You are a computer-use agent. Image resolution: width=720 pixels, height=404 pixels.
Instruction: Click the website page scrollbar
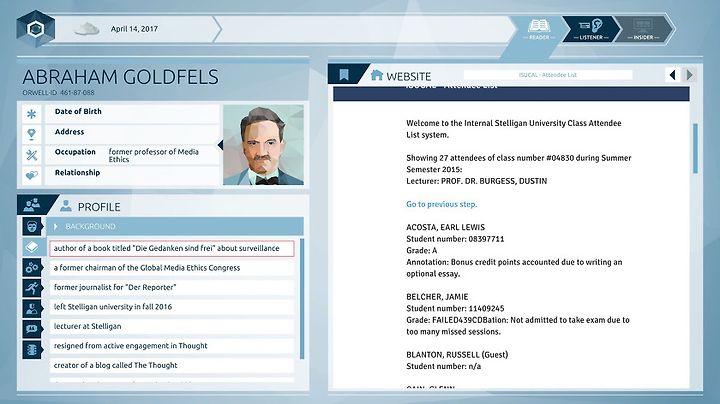[695, 148]
